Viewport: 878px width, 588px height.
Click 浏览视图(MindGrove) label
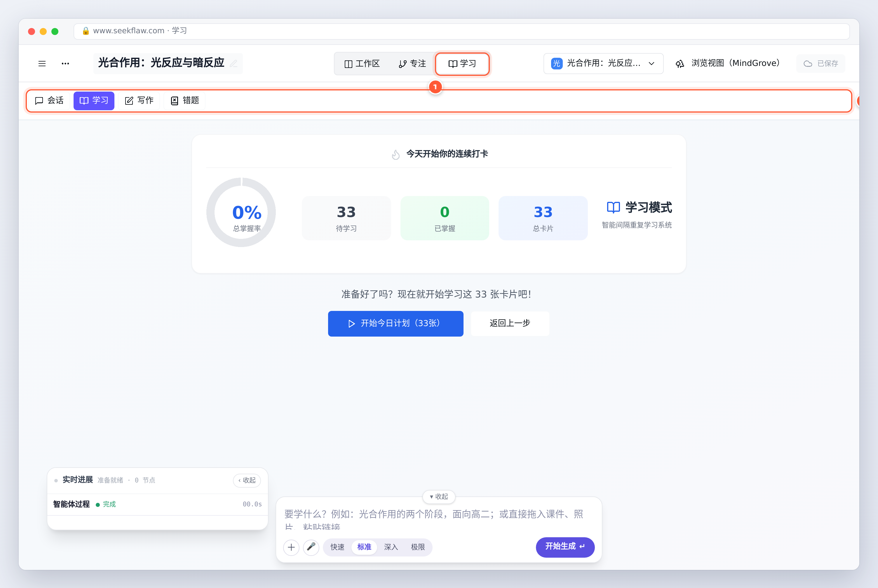tap(736, 63)
